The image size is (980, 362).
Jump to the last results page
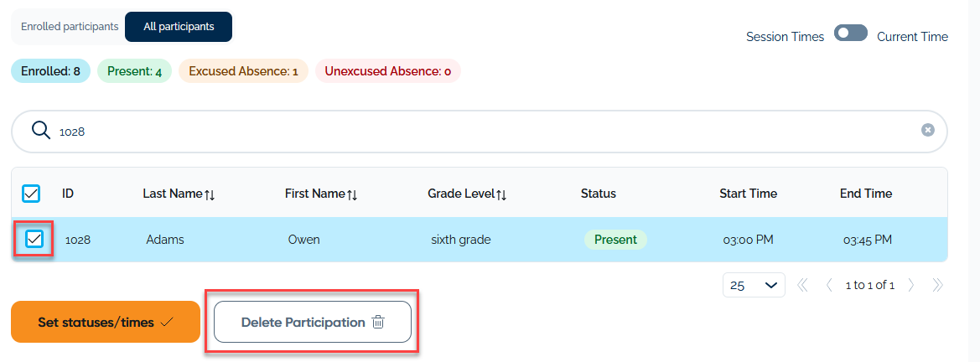(x=937, y=285)
